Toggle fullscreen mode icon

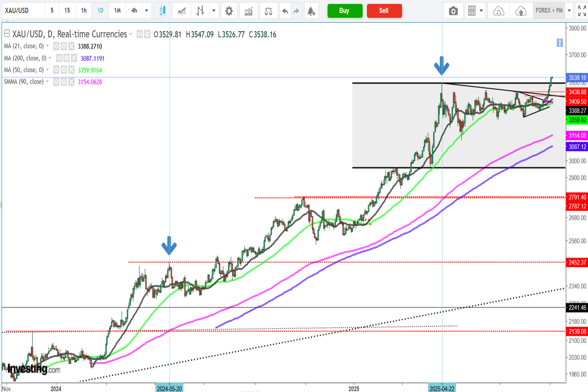(x=582, y=11)
